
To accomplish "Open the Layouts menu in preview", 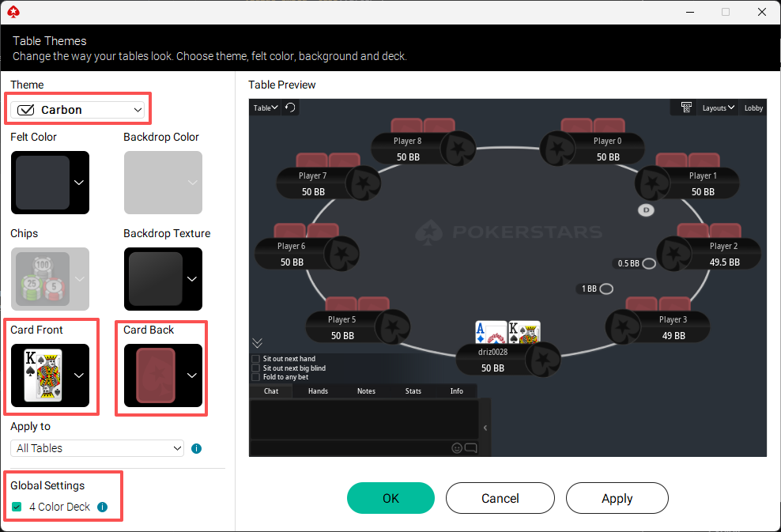I will click(719, 108).
